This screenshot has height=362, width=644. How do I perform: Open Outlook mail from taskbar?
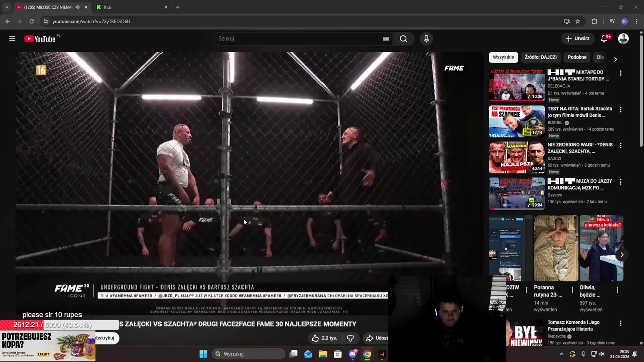[x=308, y=354]
